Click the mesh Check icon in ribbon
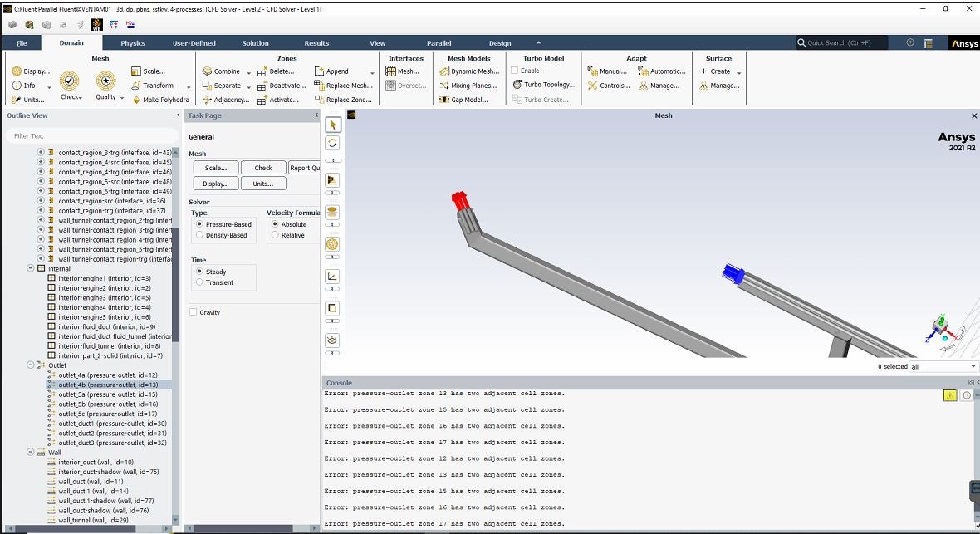Viewport: 980px width, 534px height. click(x=71, y=81)
